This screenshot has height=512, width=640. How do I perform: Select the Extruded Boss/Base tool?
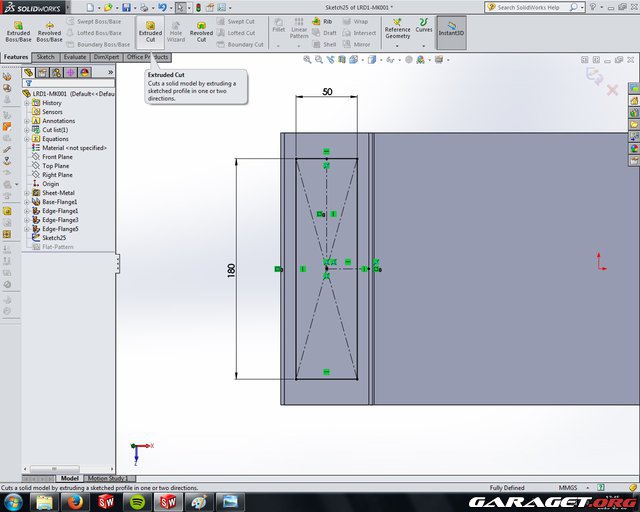(18, 30)
